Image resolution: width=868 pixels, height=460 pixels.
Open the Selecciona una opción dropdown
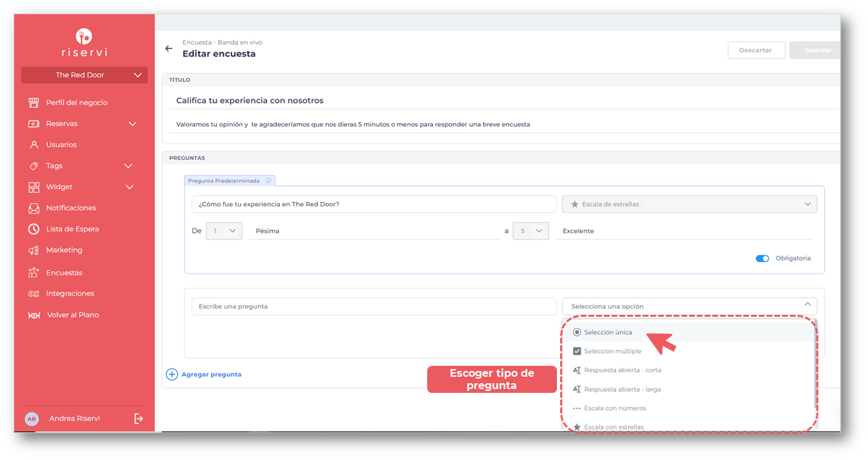(689, 306)
